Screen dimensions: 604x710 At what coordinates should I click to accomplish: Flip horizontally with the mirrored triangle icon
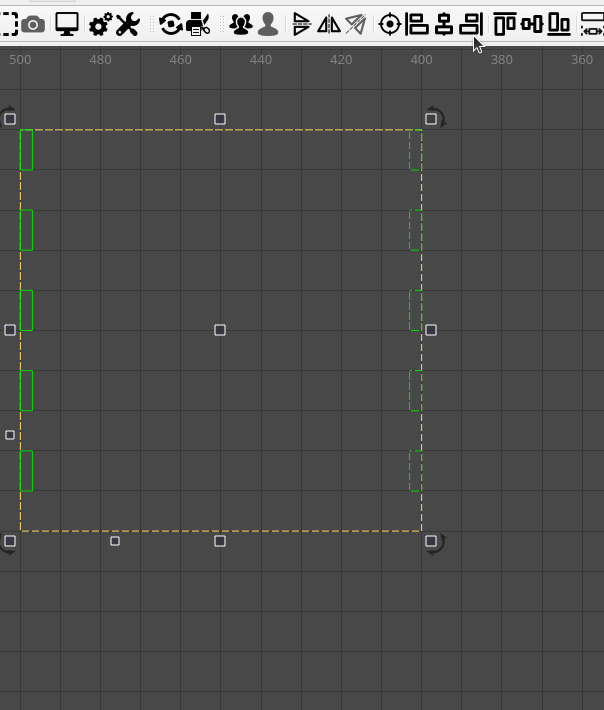pos(329,24)
